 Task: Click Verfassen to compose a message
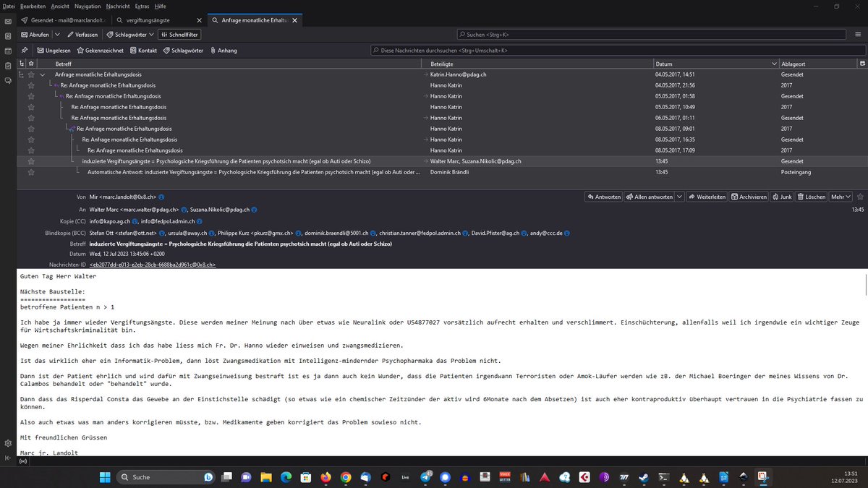coord(82,35)
